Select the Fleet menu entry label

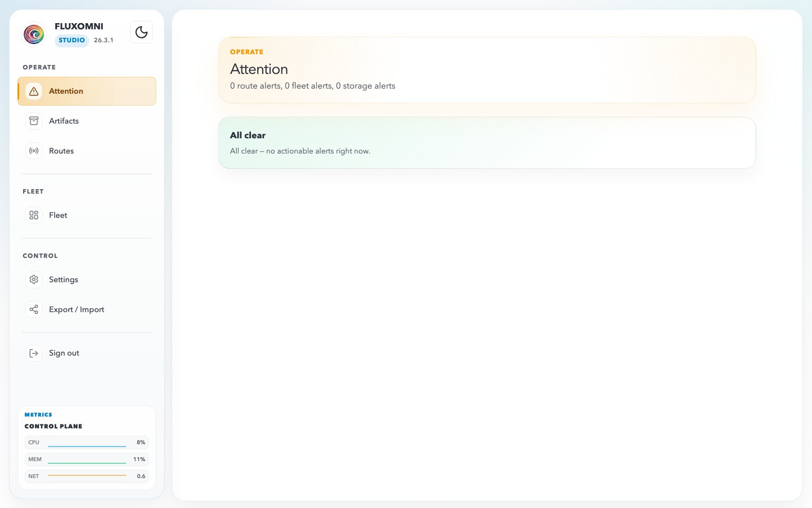tap(58, 215)
